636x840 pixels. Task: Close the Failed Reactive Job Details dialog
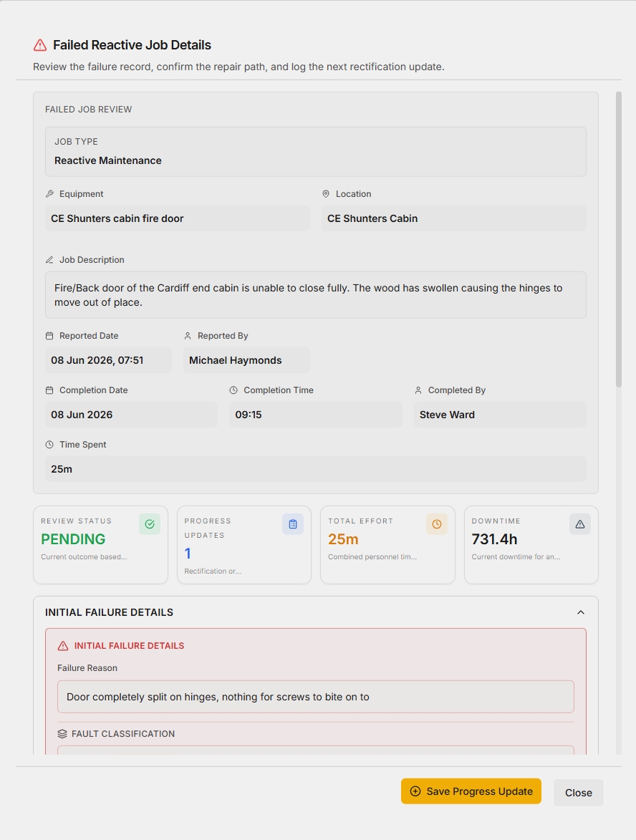(x=579, y=793)
